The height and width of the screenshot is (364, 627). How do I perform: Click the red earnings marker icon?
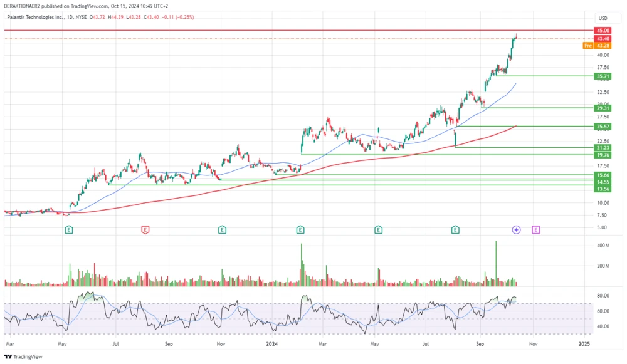[x=145, y=229]
